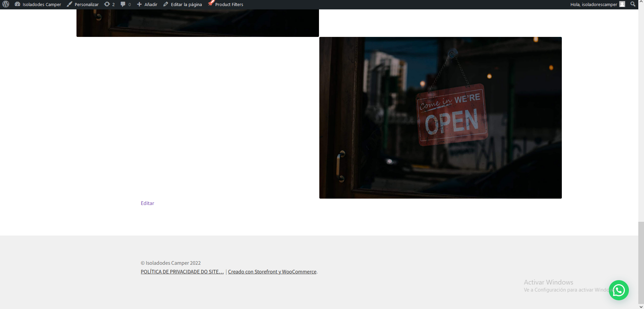Open the pending updates icon
The height and width of the screenshot is (309, 644).
(109, 4)
